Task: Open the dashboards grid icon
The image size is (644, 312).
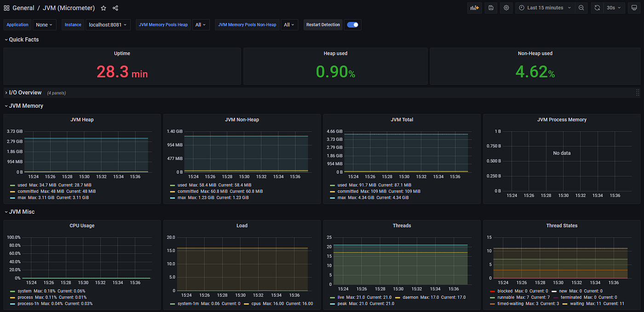Action: click(x=6, y=8)
